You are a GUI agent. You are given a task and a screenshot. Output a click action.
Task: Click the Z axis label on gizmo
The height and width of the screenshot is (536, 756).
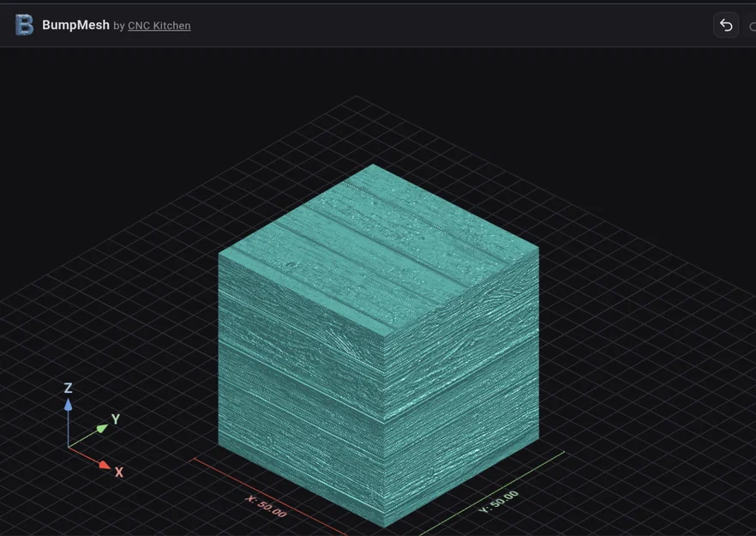68,388
